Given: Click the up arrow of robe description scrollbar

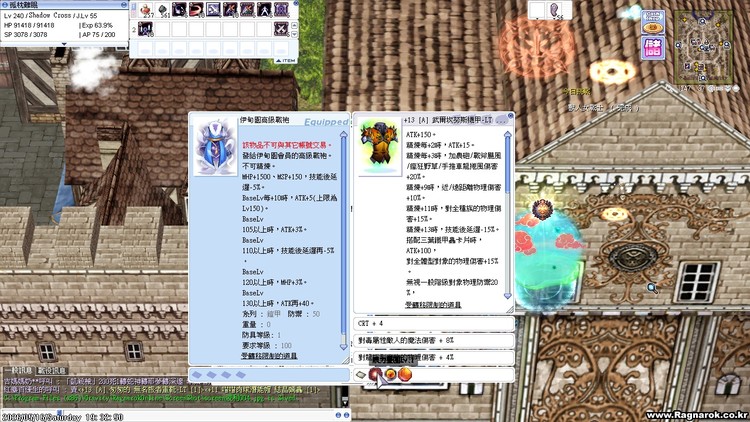Looking at the screenshot, I should point(343,134).
